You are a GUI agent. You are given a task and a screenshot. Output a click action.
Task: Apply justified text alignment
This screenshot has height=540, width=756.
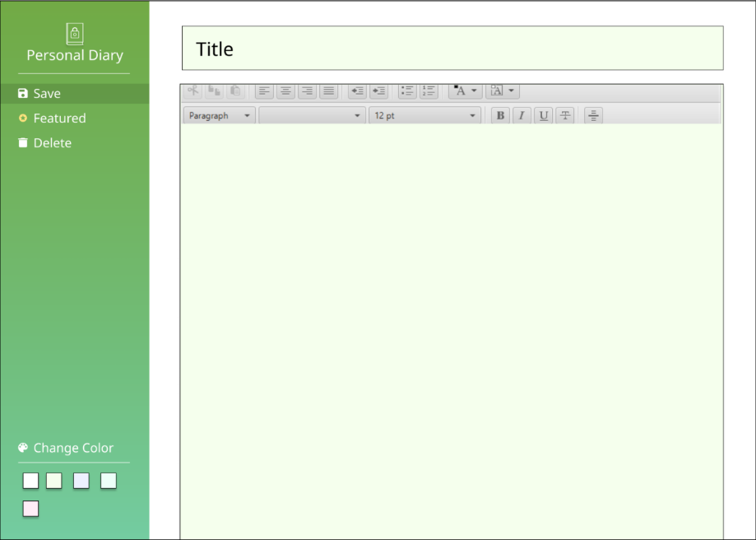327,91
